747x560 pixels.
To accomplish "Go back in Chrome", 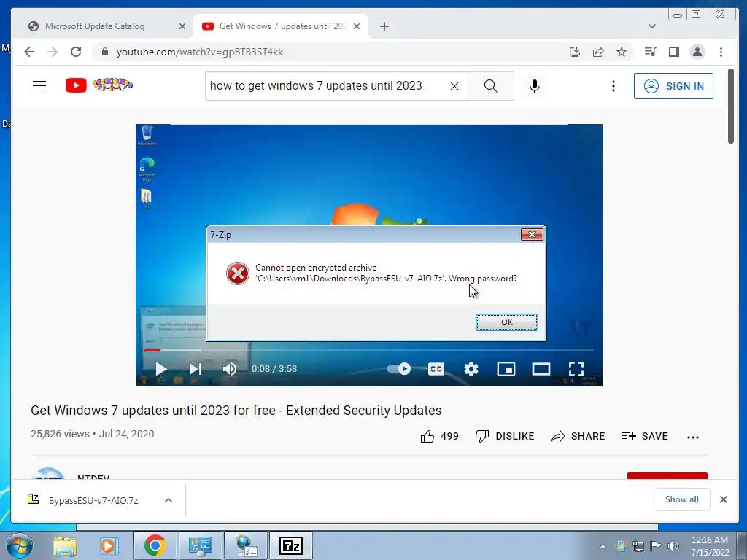I will (x=29, y=52).
